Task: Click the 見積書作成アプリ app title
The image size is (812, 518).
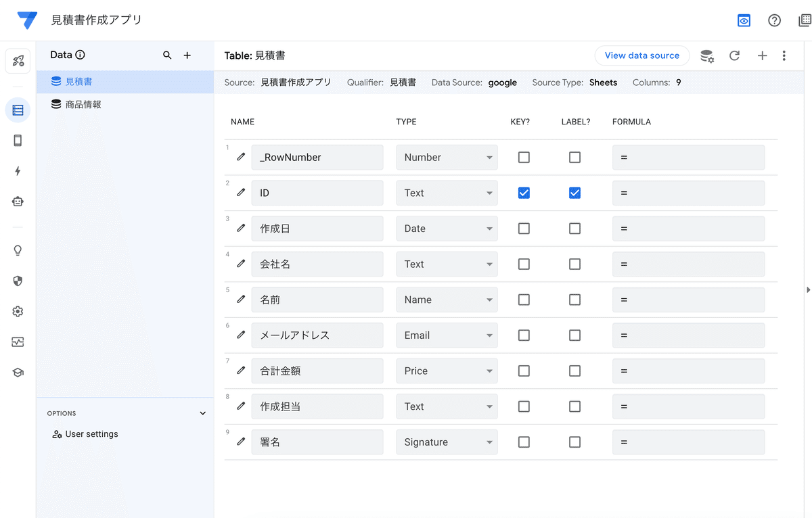Action: click(x=97, y=20)
